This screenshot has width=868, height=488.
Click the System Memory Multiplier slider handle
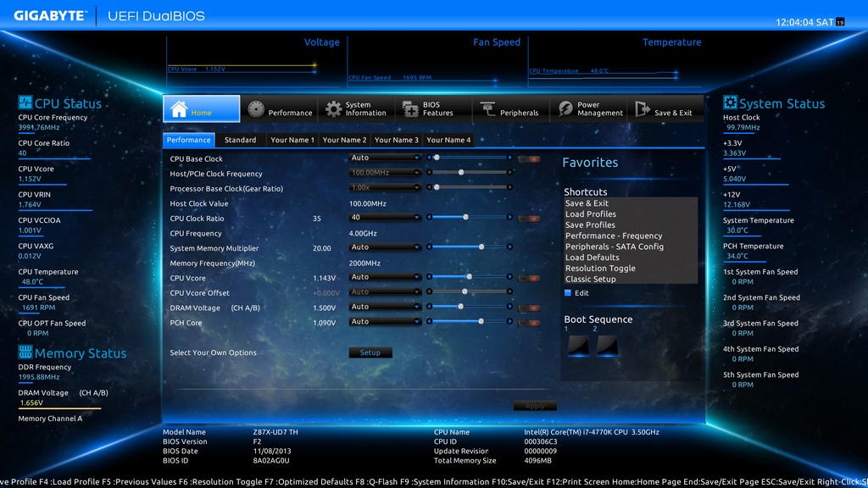pos(481,247)
